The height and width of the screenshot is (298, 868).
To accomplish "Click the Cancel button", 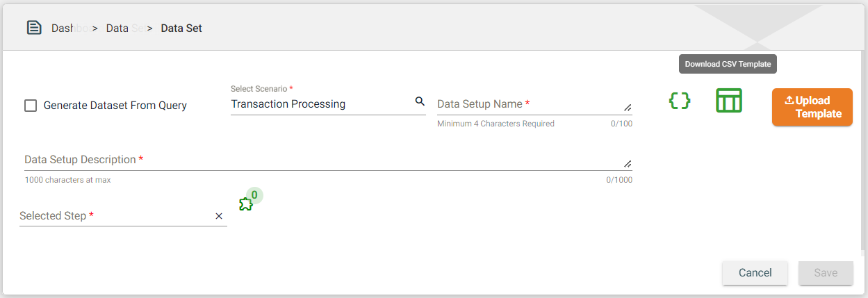I will 755,273.
